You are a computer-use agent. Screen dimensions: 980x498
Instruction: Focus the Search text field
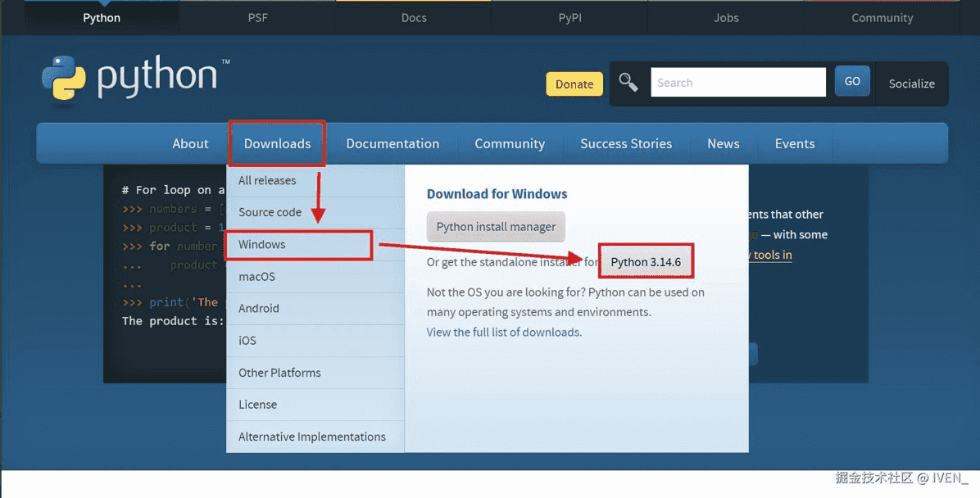coord(738,83)
